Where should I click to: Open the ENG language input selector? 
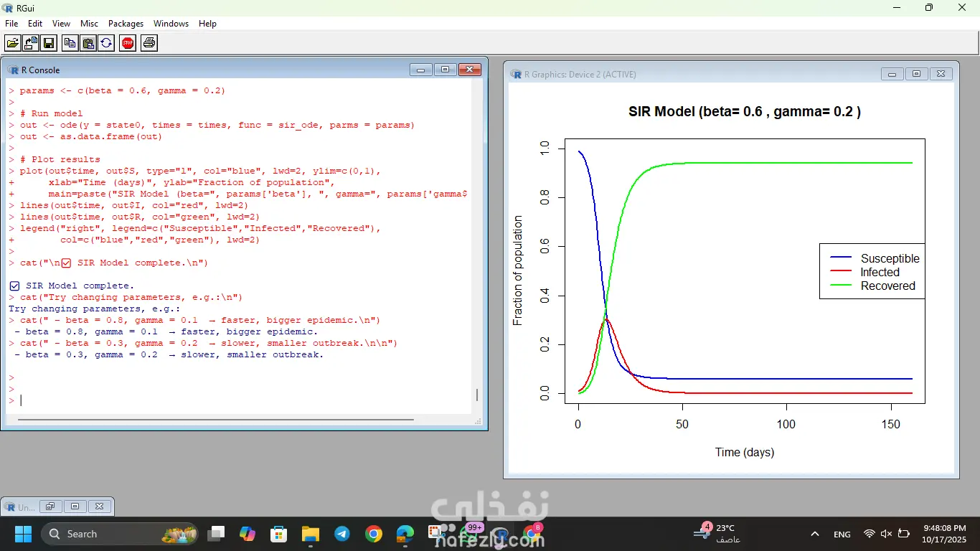coord(842,534)
